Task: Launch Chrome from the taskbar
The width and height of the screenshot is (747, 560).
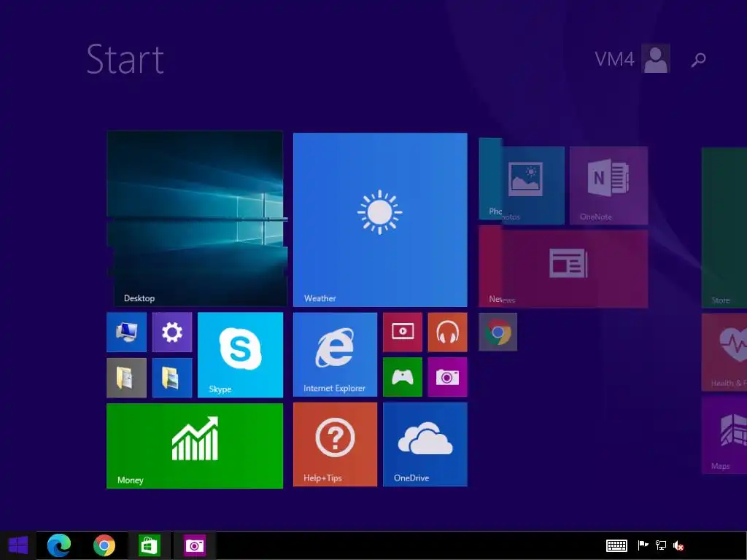Action: tap(104, 545)
